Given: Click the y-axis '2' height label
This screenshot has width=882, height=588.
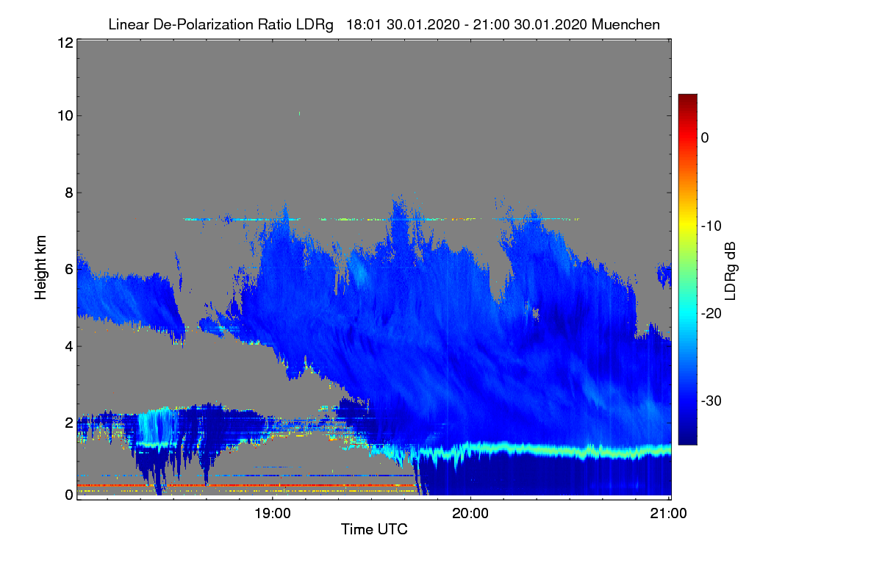Looking at the screenshot, I should point(68,423).
